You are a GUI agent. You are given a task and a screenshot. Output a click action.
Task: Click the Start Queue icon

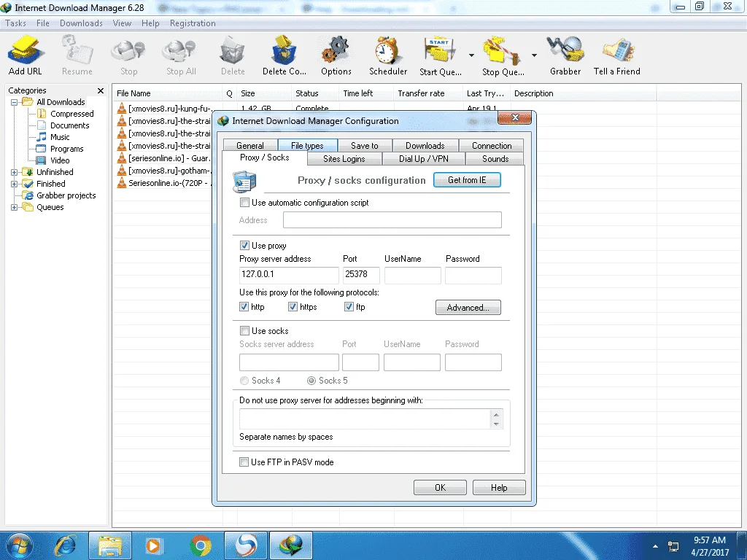[439, 50]
